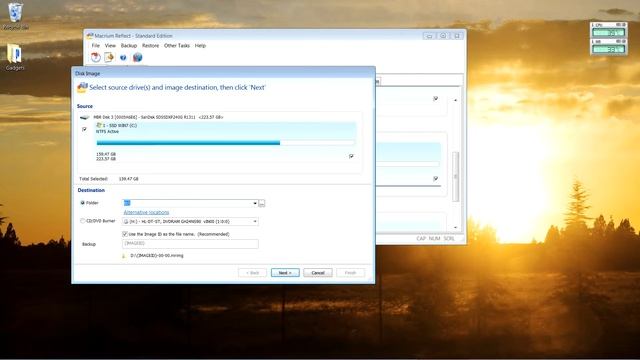640x360 pixels.
Task: Click the MBR Disk 3 hard drive icon
Action: (84, 118)
